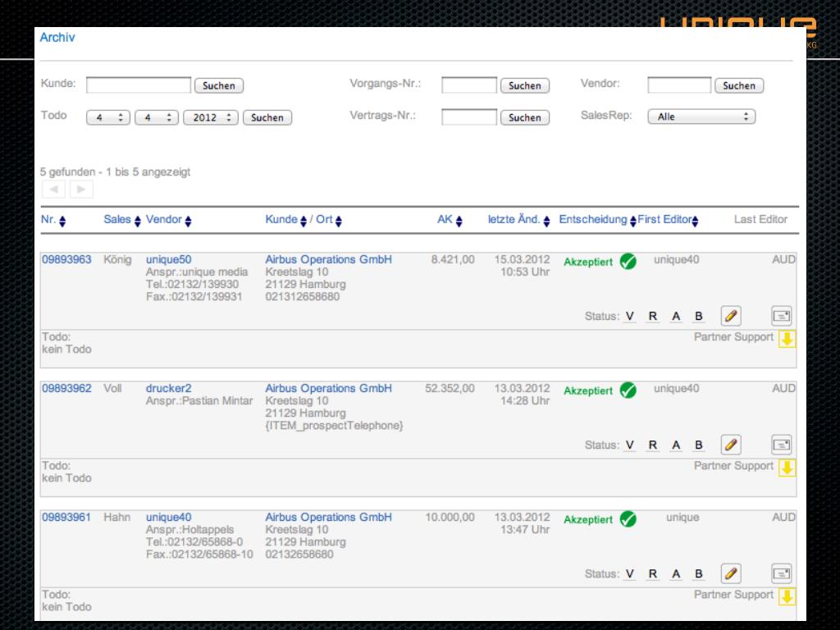
Task: Click Partner Support label in 09893963 todo row
Action: click(x=733, y=337)
